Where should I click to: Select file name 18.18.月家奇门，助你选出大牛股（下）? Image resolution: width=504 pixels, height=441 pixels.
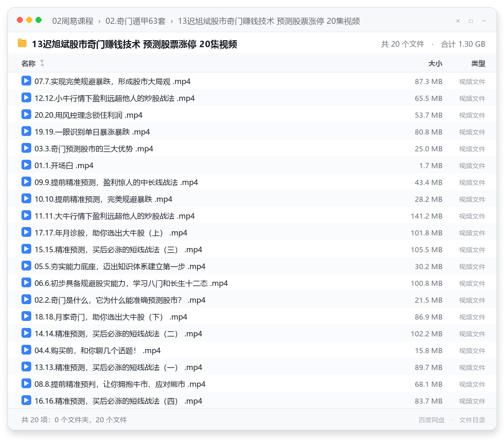[111, 317]
